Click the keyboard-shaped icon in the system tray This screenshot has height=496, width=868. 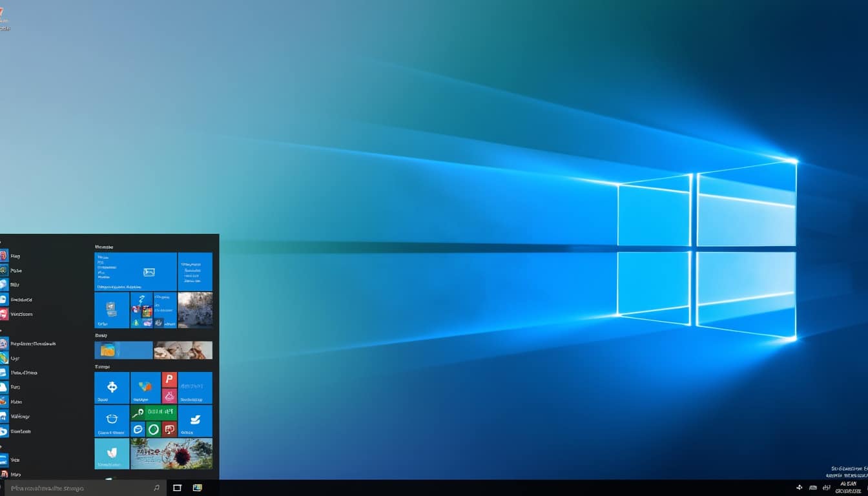tap(812, 488)
